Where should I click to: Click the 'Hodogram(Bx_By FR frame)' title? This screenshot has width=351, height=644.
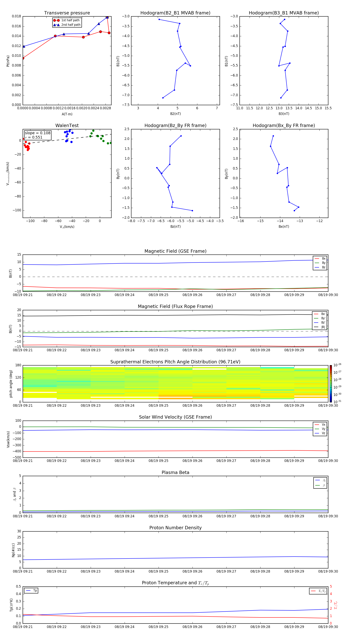[284, 125]
